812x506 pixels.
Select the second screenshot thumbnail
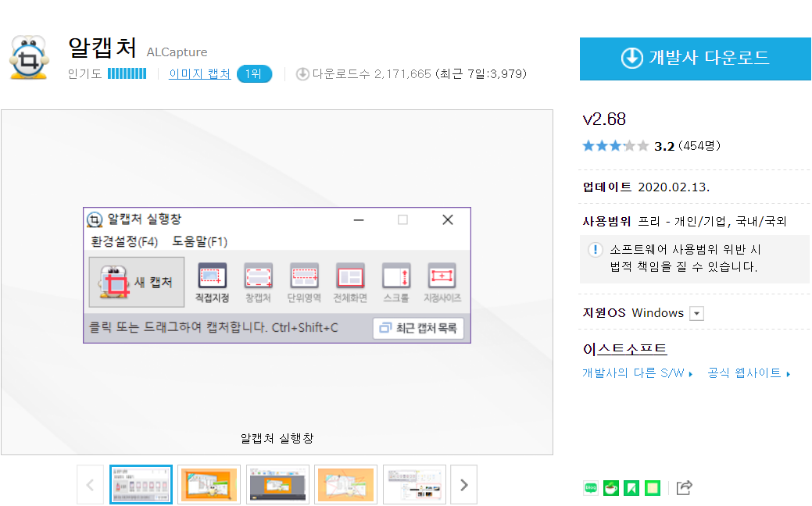pos(209,485)
